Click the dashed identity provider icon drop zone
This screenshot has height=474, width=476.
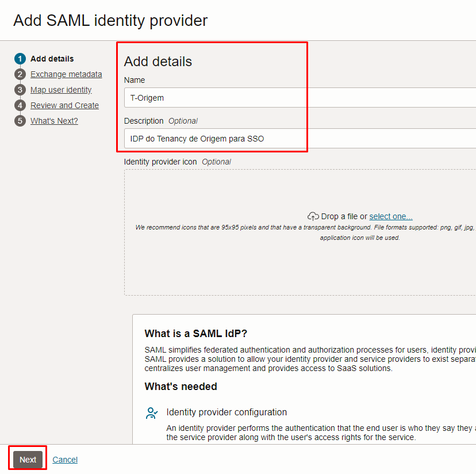pyautogui.click(x=300, y=232)
